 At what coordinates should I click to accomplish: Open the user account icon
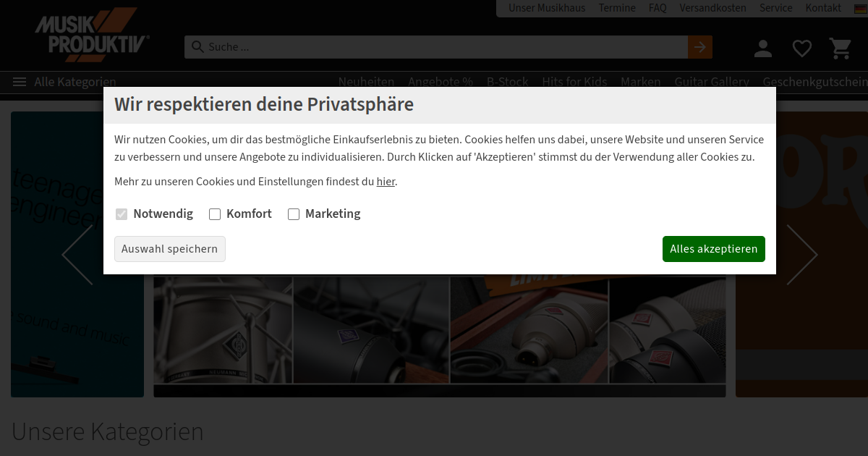tap(763, 48)
